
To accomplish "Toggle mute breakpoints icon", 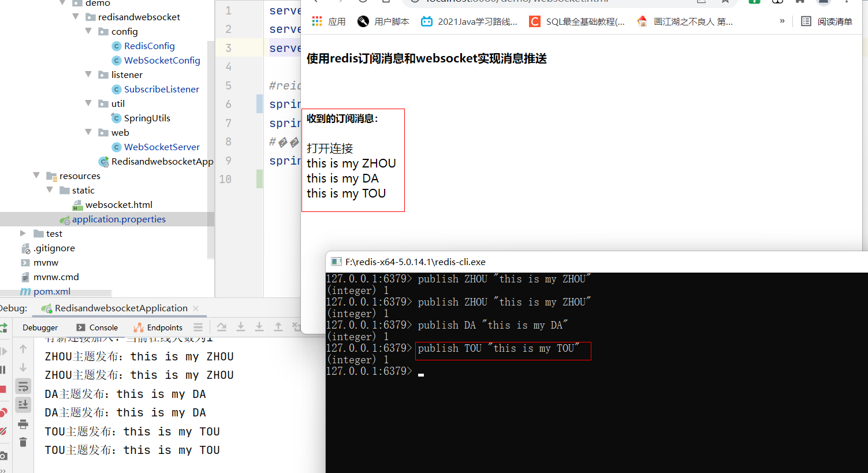I will 3,431.
